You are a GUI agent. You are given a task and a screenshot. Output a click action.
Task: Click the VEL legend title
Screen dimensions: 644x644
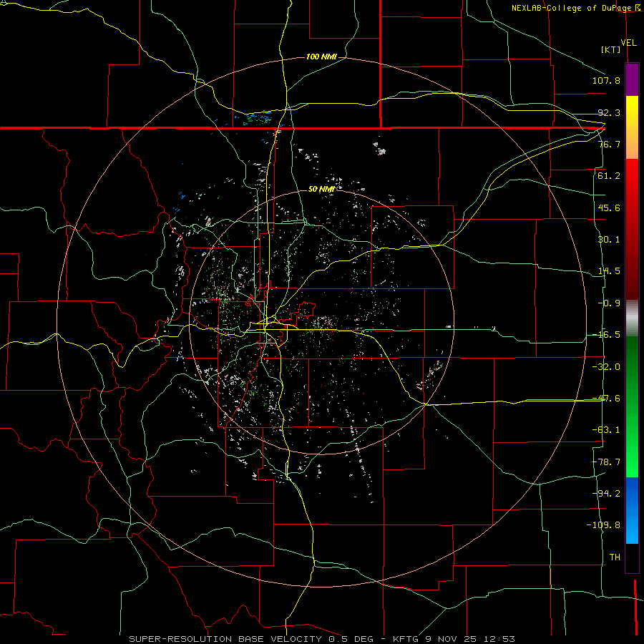[x=628, y=43]
